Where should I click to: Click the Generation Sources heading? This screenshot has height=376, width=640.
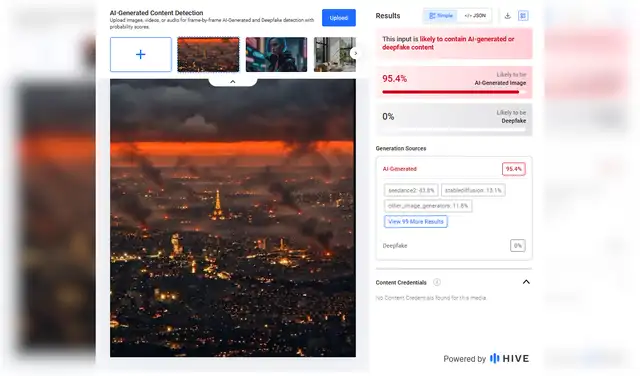401,148
